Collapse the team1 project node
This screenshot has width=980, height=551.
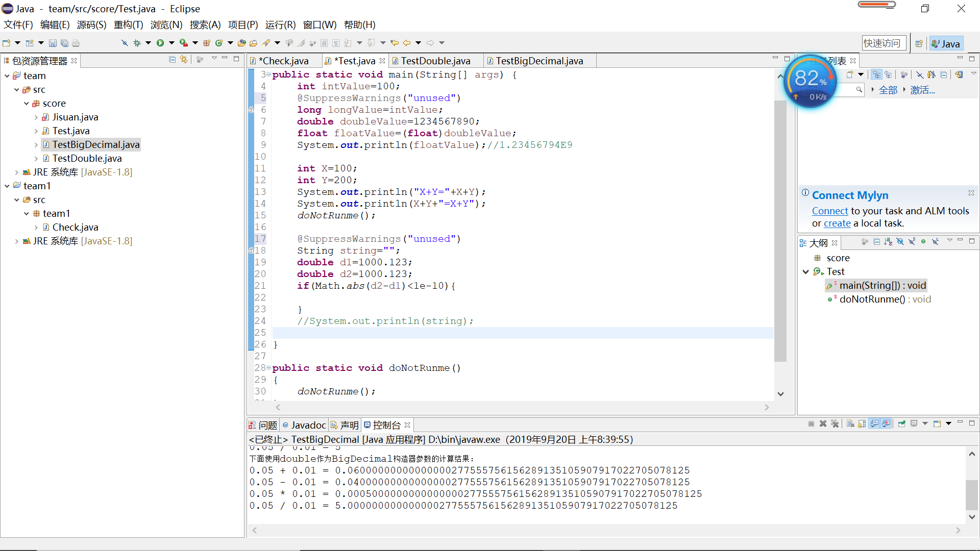(7, 186)
